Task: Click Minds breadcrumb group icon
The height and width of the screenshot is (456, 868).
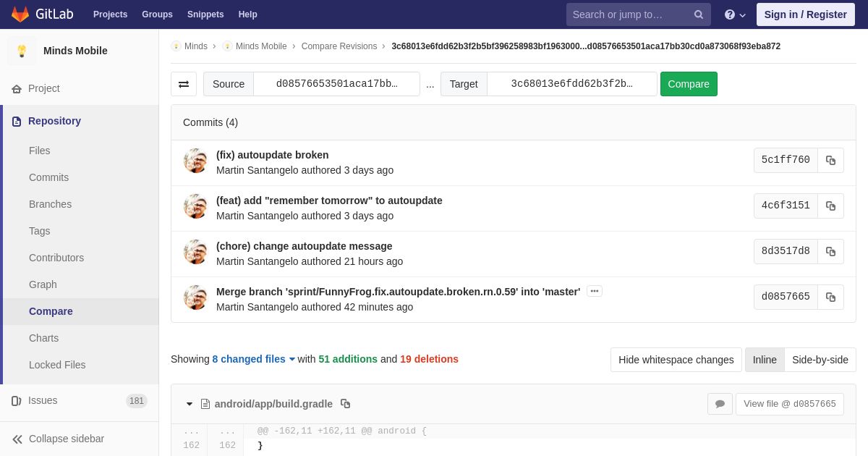Action: point(176,46)
